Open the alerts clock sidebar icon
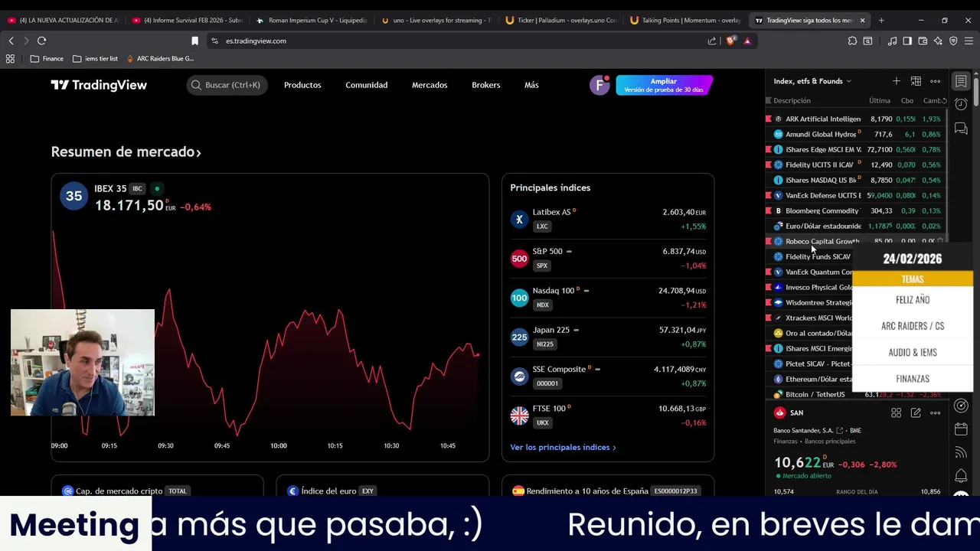This screenshot has width=980, height=551. coord(961,105)
